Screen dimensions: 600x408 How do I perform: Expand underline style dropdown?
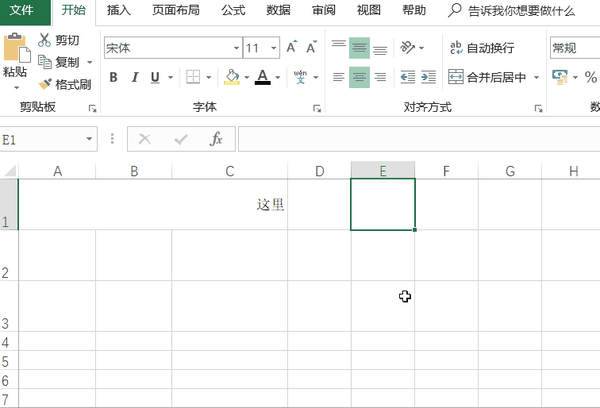click(x=171, y=77)
